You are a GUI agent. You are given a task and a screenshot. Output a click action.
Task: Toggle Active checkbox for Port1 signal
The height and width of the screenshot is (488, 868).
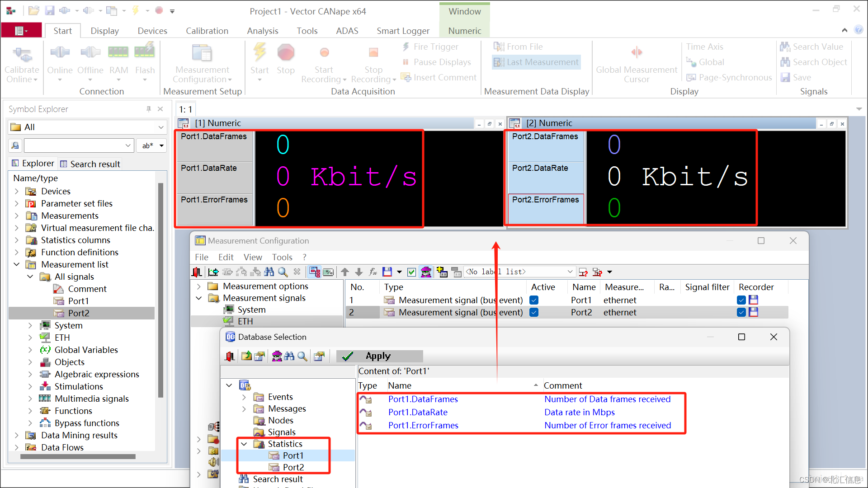[x=534, y=300]
